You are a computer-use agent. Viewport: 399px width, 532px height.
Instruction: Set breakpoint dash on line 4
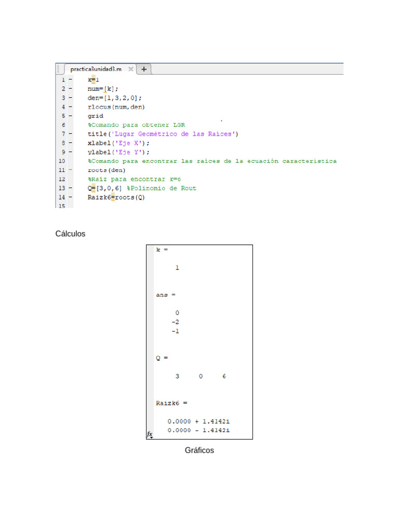pos(71,107)
